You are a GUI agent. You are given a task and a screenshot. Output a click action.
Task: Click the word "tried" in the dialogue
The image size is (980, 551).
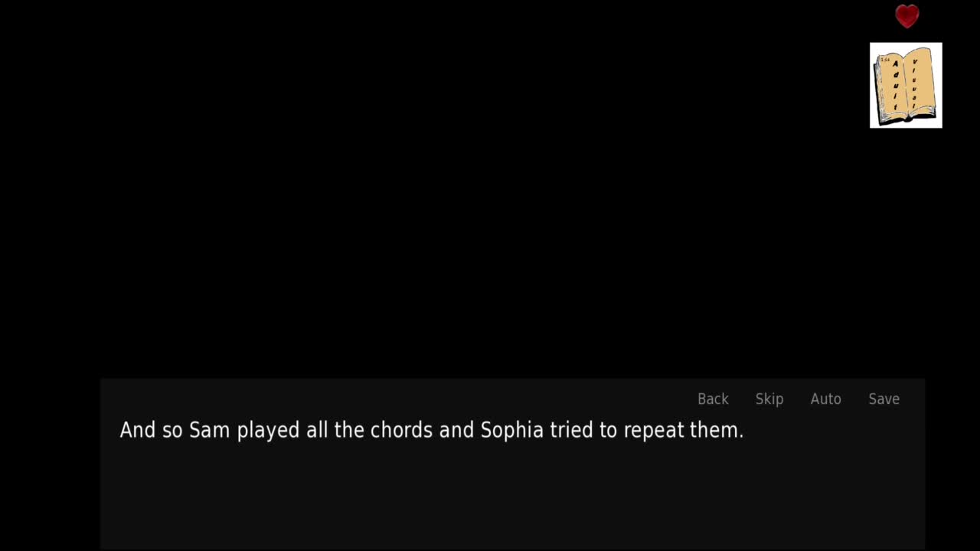tap(571, 430)
